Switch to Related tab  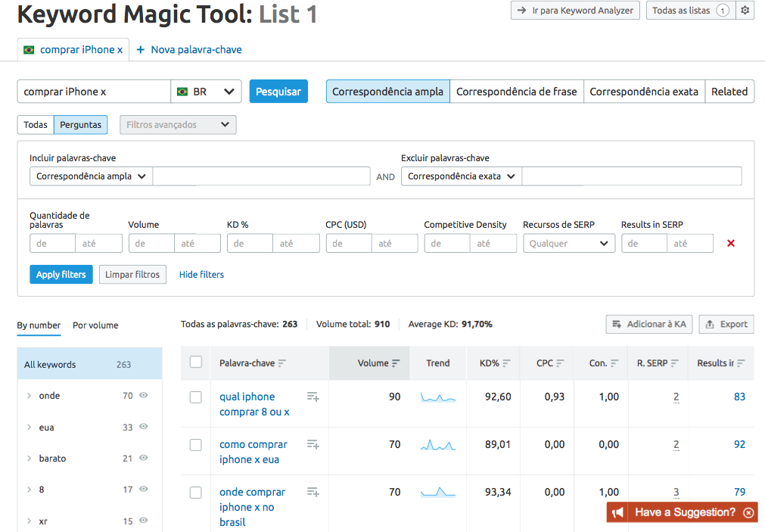tap(729, 92)
